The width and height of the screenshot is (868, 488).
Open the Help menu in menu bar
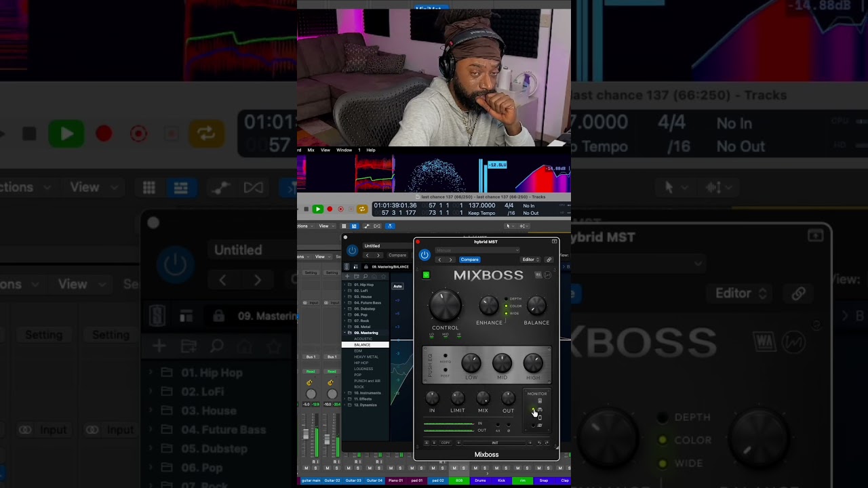371,150
